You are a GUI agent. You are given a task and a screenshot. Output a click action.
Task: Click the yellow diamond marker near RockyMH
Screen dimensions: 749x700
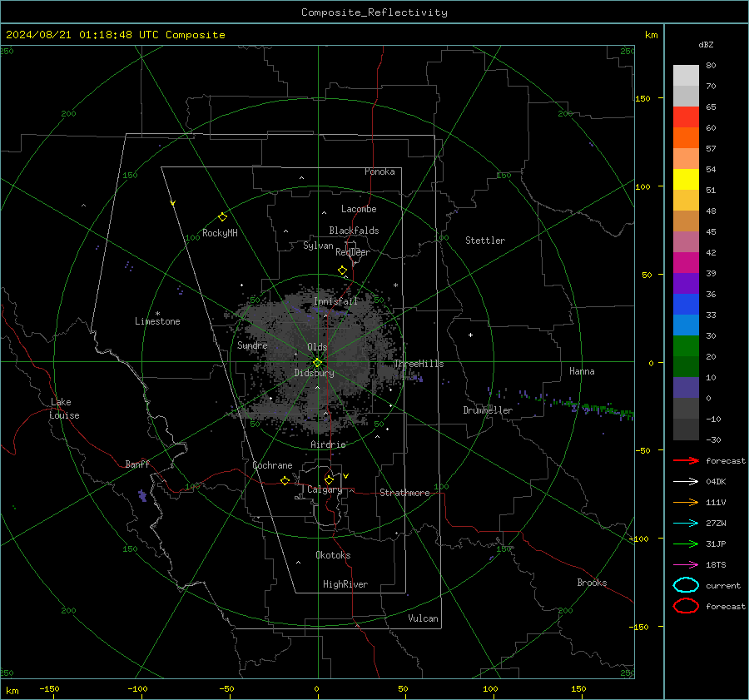click(222, 217)
